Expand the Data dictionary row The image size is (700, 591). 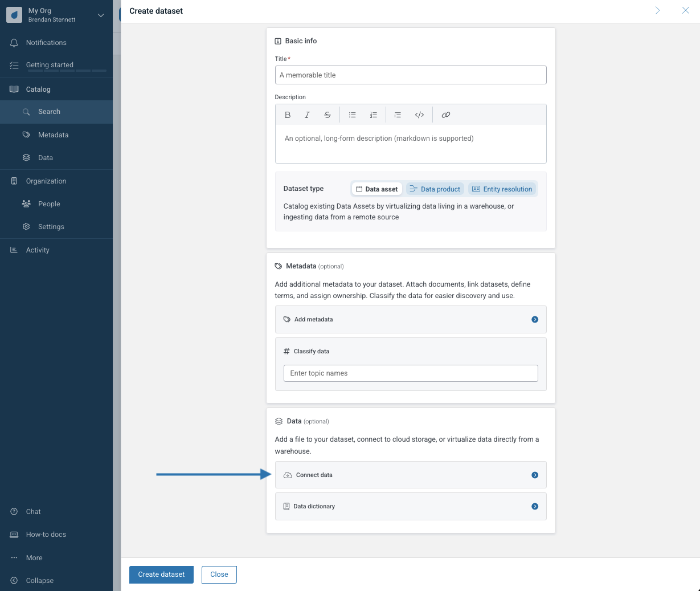click(411, 506)
